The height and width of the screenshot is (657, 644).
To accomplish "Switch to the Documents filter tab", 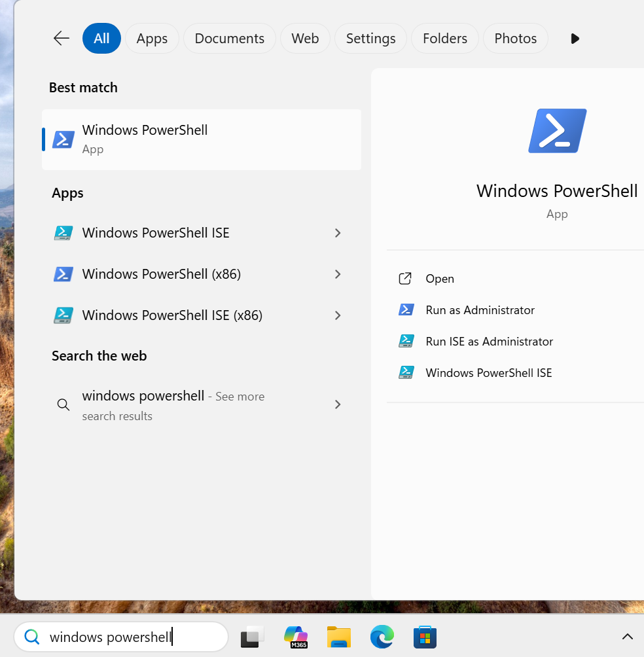I will [230, 39].
